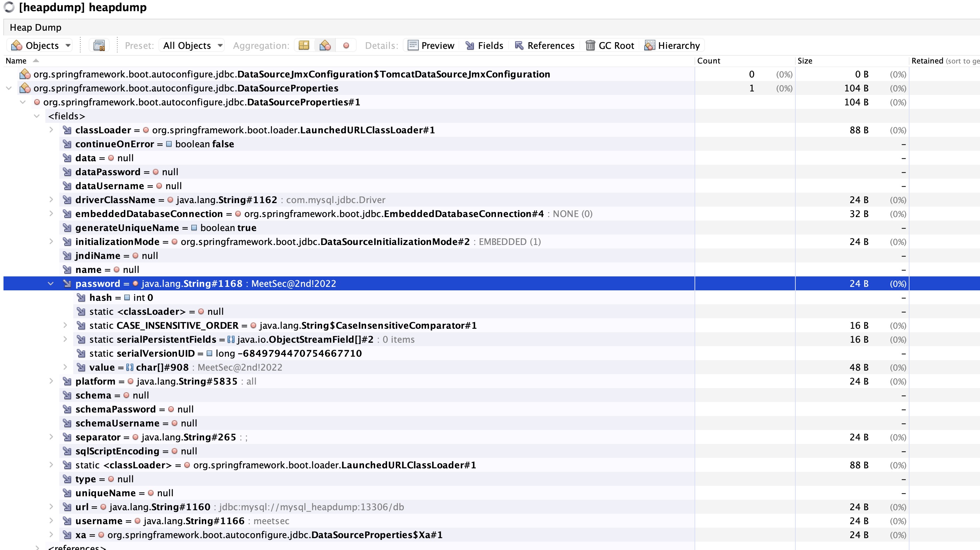Select aggregation by instances red dot icon
Viewport: 980px width, 550px height.
(x=346, y=46)
